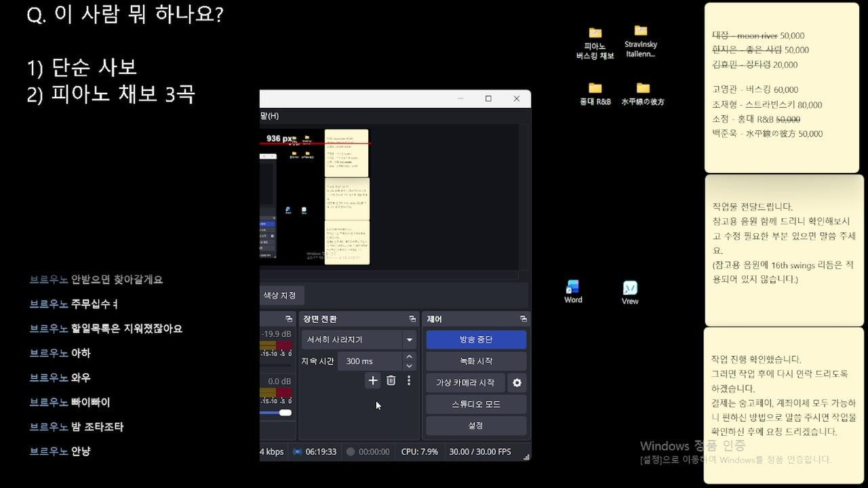Expand the 서서히 사라지기 transition dropdown
868x488 pixels.
(x=409, y=340)
